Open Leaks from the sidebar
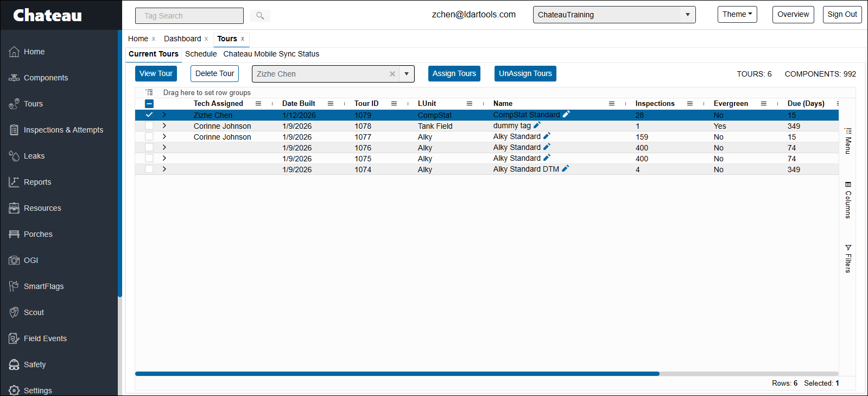This screenshot has height=396, width=868. click(x=34, y=156)
